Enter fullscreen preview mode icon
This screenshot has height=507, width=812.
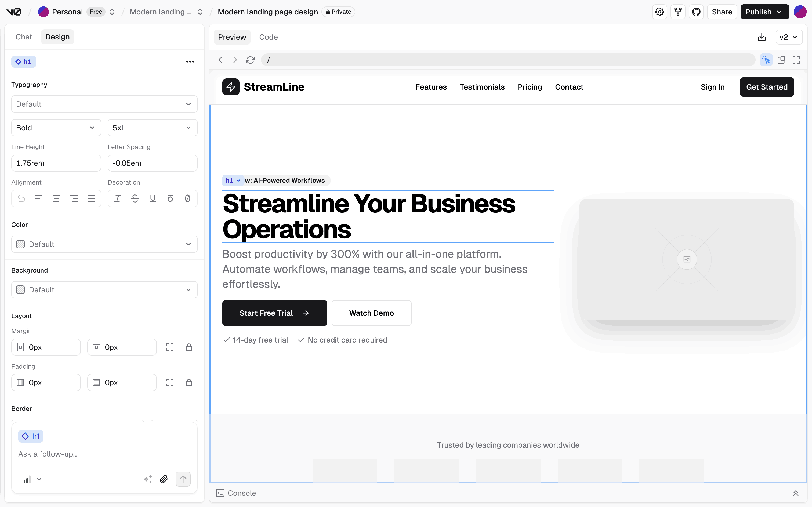point(796,60)
